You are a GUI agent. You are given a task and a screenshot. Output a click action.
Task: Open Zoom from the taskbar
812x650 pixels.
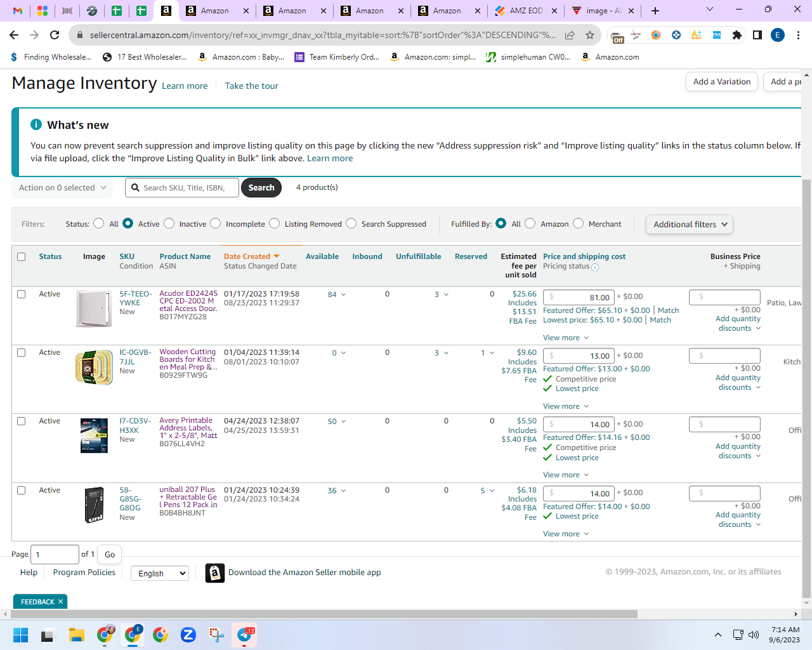[188, 635]
